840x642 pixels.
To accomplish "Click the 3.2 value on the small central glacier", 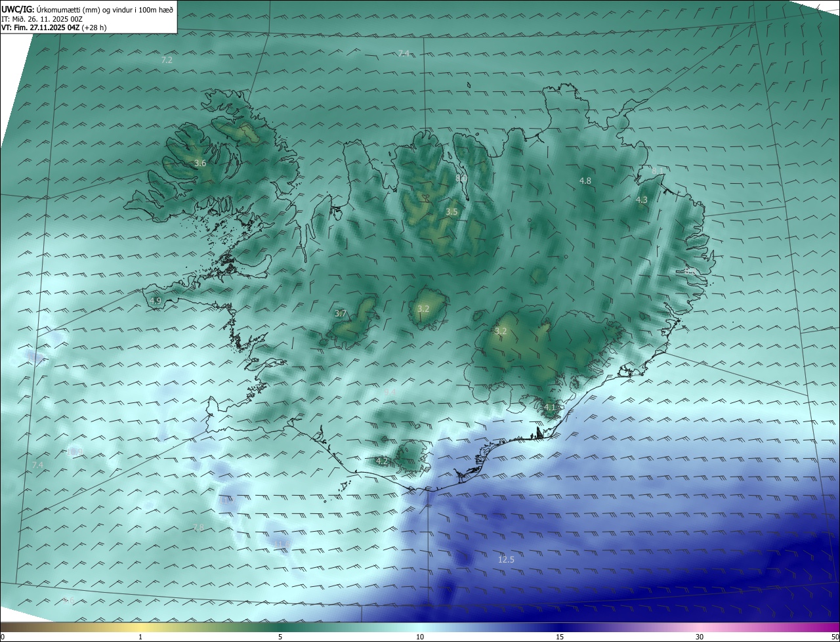I will 423,309.
